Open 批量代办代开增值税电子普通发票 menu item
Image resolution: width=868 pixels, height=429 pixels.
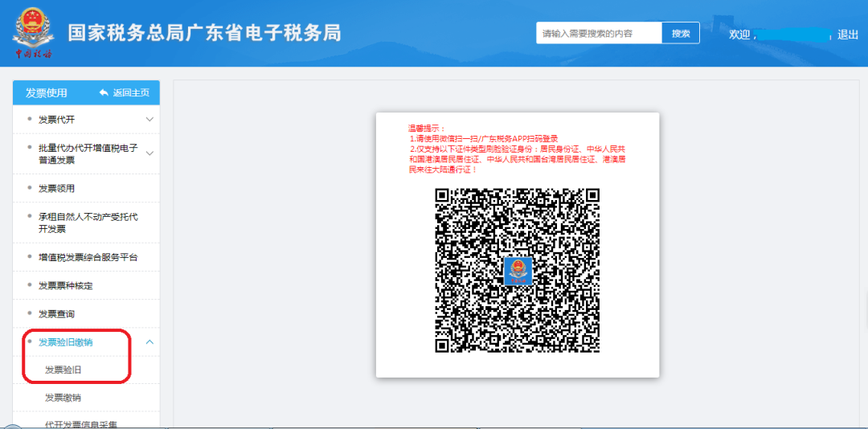click(88, 154)
